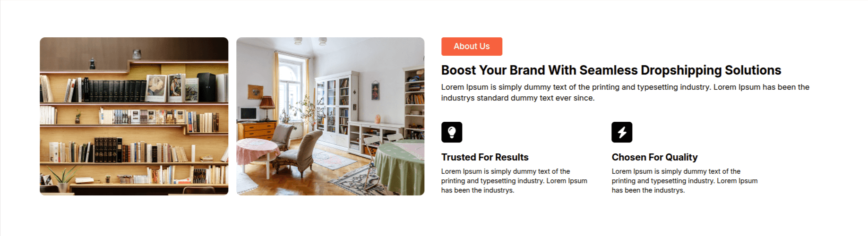Select the Chosen For Quality heading
868x236 pixels.
click(x=654, y=157)
